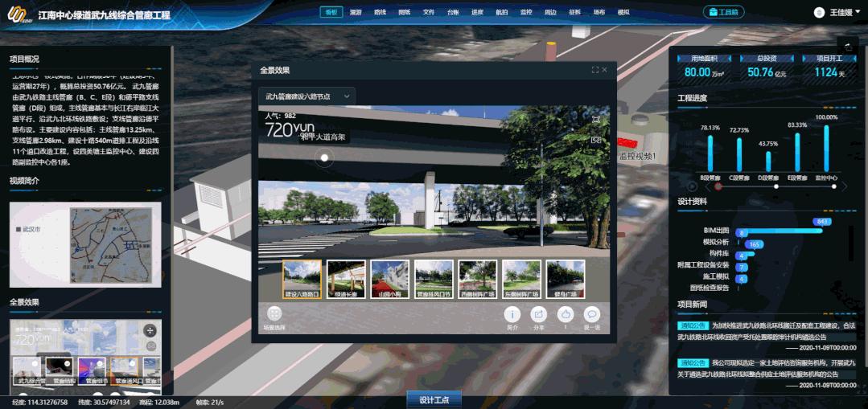This screenshot has width=868, height=409.
Task: Select the 场布 tab
Action: (599, 12)
